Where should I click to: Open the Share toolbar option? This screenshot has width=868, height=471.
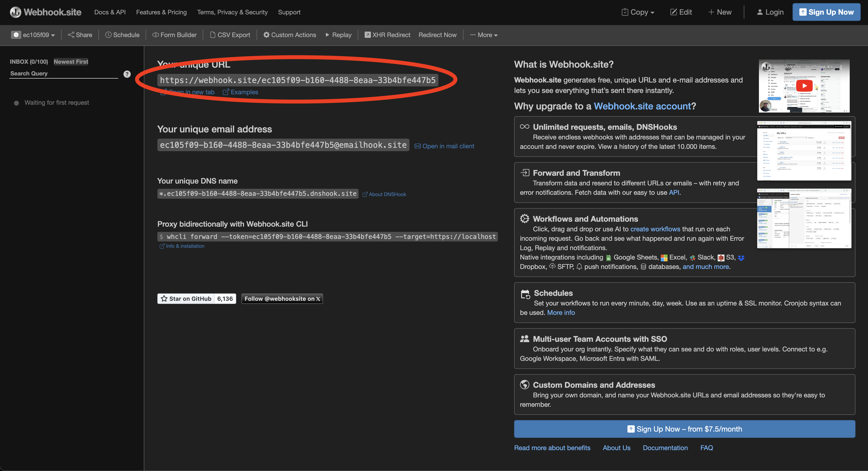pyautogui.click(x=80, y=35)
